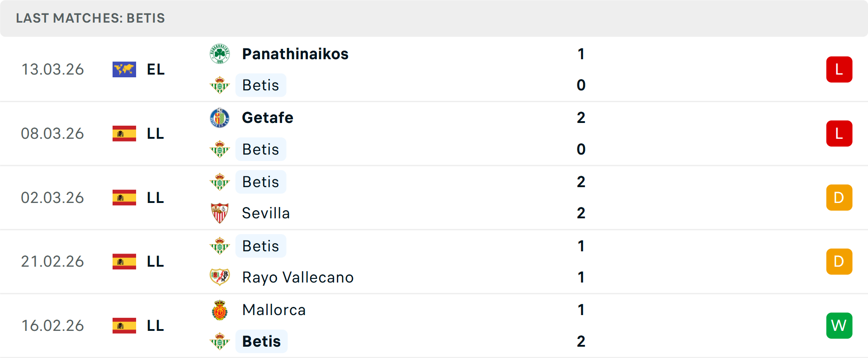Click Spain flag on 08.03.26 match
The width and height of the screenshot is (868, 358).
(124, 134)
